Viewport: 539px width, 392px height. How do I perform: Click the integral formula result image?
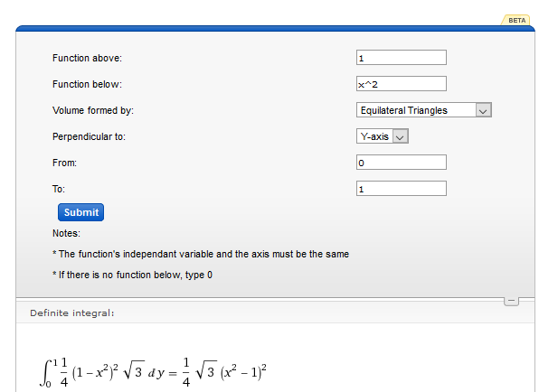click(x=154, y=372)
